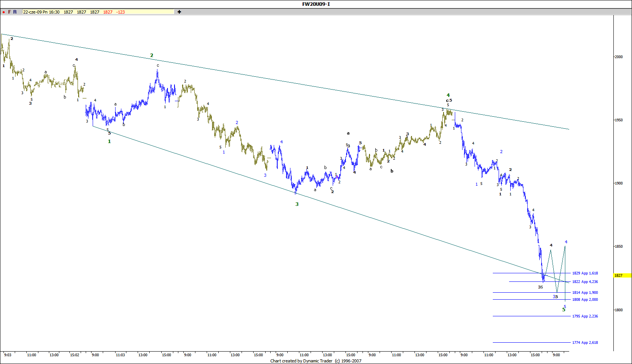
Task: Click the red dot indicator icon
Action: pos(3,12)
